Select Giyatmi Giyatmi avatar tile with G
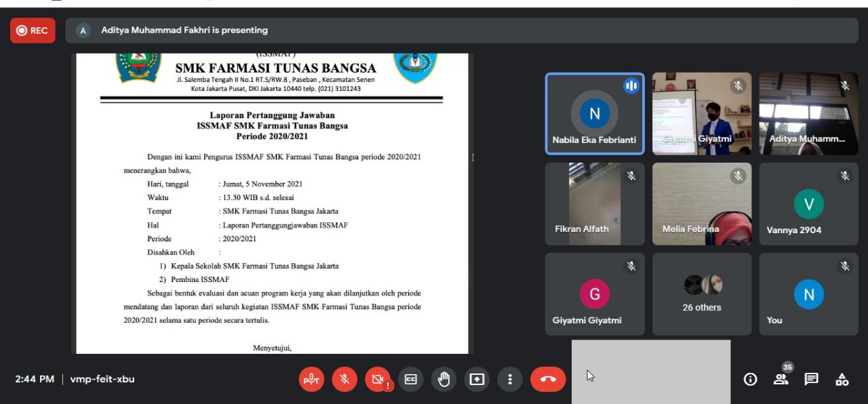The width and height of the screenshot is (868, 404). coord(595,294)
